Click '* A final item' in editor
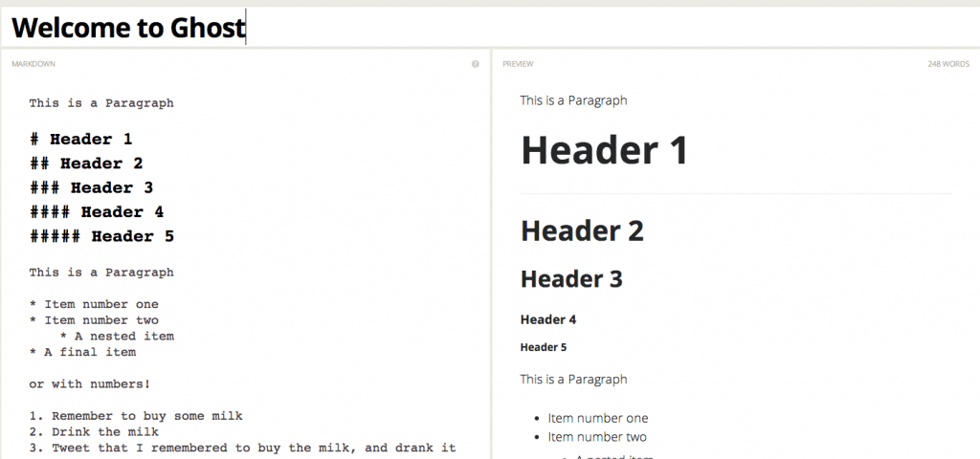The height and width of the screenshot is (459, 980). point(82,352)
